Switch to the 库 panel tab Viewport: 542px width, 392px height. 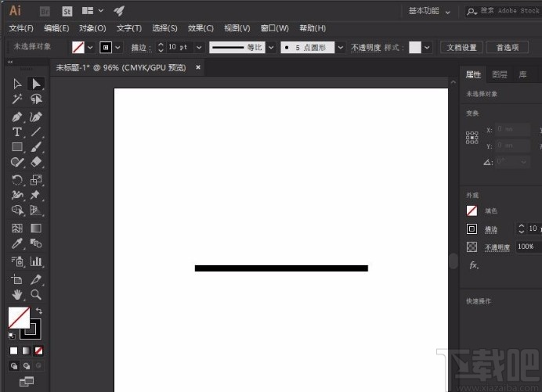tap(522, 74)
